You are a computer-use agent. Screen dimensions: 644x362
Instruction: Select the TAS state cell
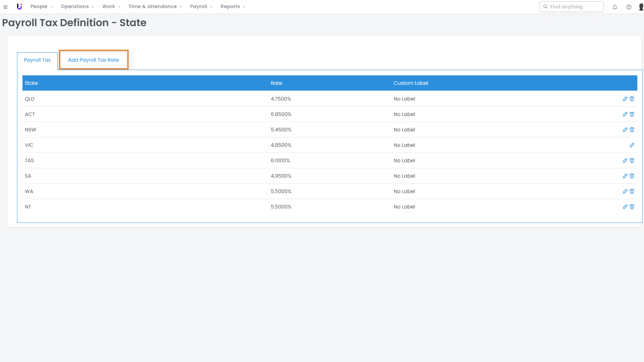pyautogui.click(x=29, y=161)
